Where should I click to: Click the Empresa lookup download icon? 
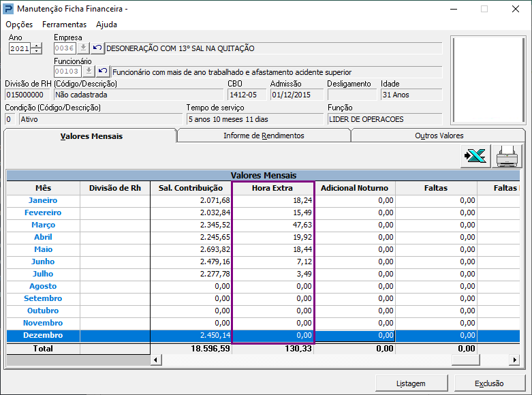pos(83,48)
